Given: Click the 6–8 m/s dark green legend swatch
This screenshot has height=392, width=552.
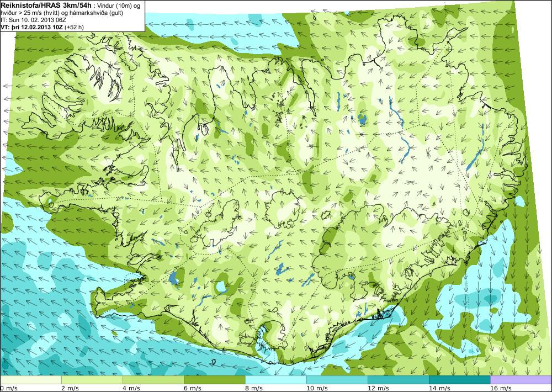Looking at the screenshot, I should point(214,380).
